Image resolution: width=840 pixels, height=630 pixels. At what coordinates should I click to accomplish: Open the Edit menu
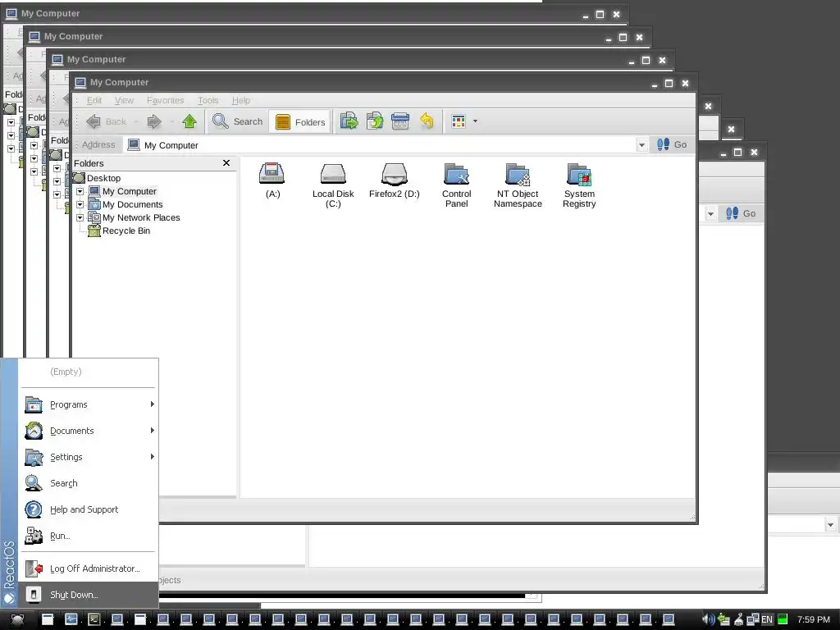(x=94, y=100)
